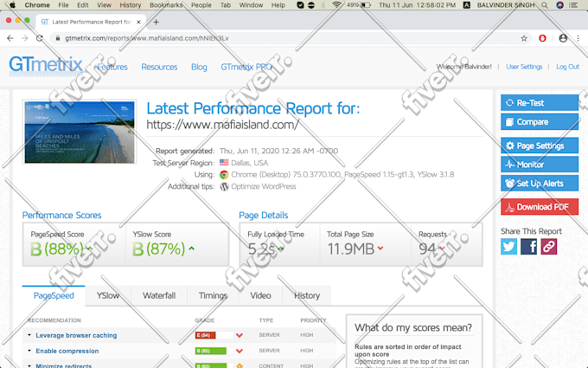Open the Video tab

pos(260,295)
